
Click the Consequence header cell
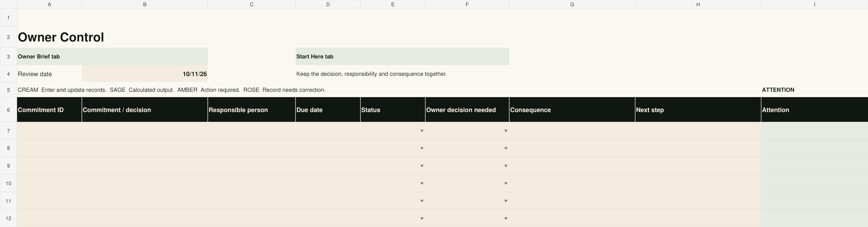572,110
